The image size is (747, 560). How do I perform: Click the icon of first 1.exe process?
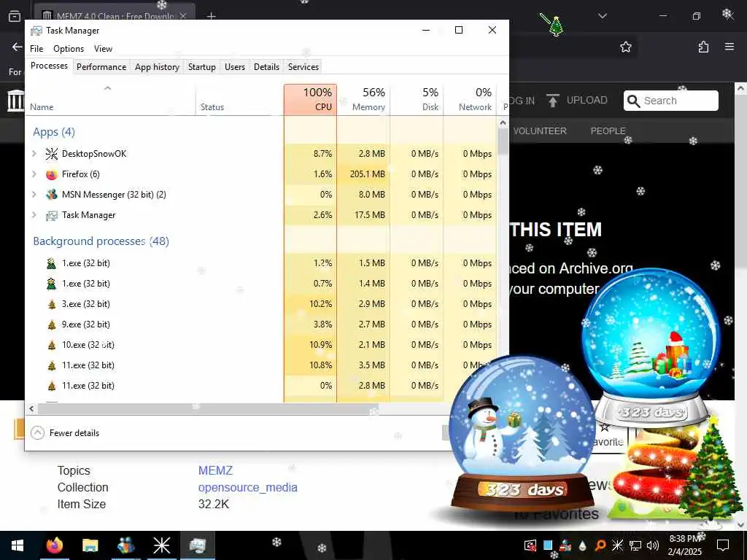point(52,263)
